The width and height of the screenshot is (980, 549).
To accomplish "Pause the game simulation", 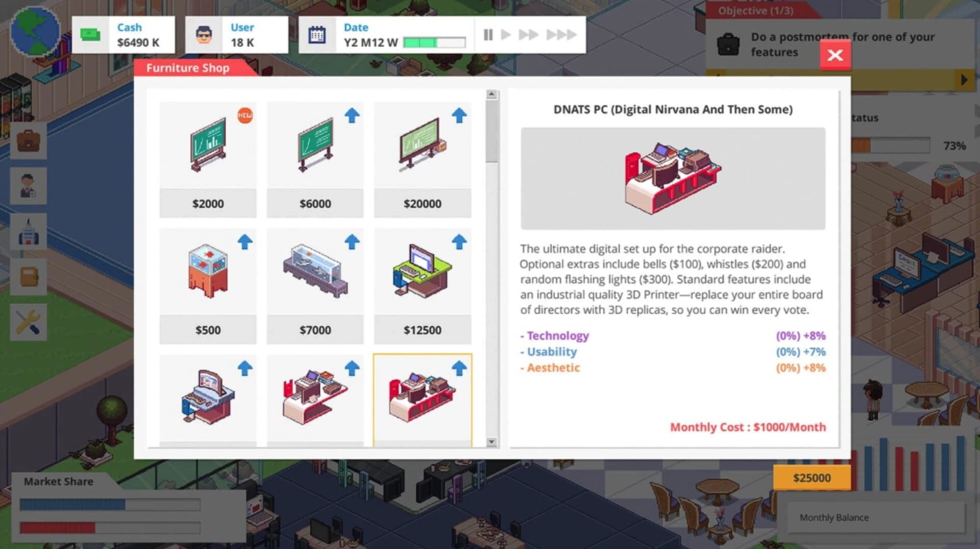I will [488, 35].
